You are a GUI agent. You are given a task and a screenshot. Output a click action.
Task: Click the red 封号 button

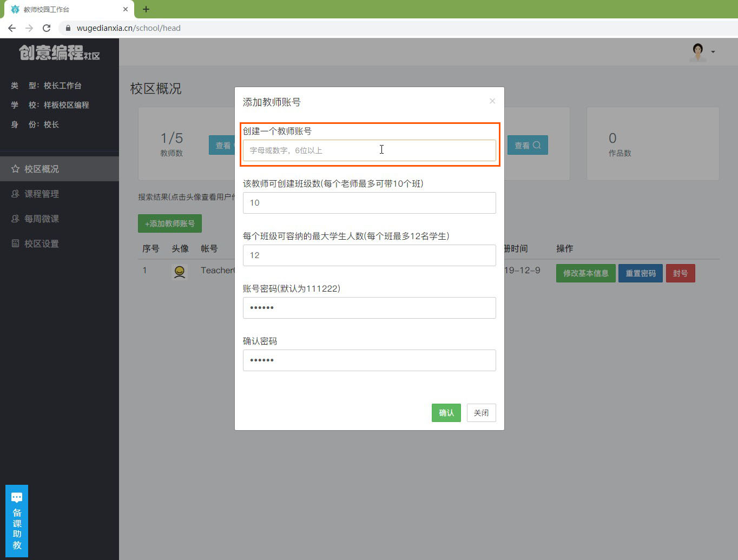(x=681, y=273)
